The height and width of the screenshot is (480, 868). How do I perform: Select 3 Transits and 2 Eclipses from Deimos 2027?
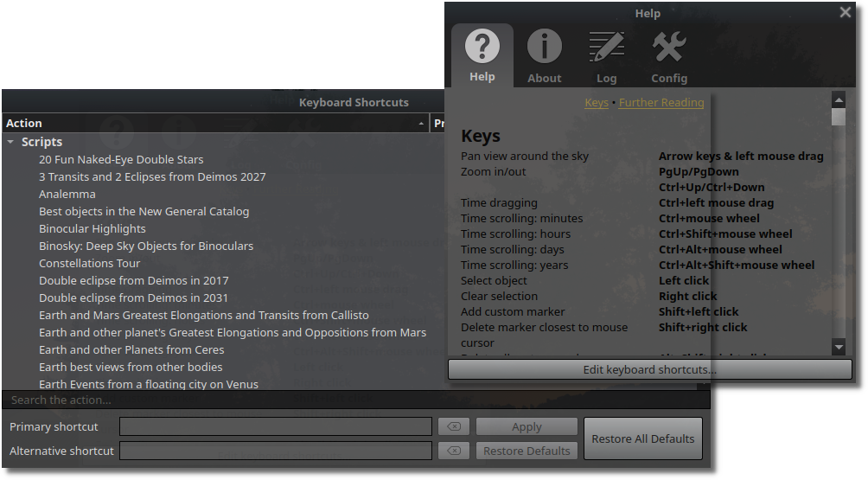coord(152,176)
